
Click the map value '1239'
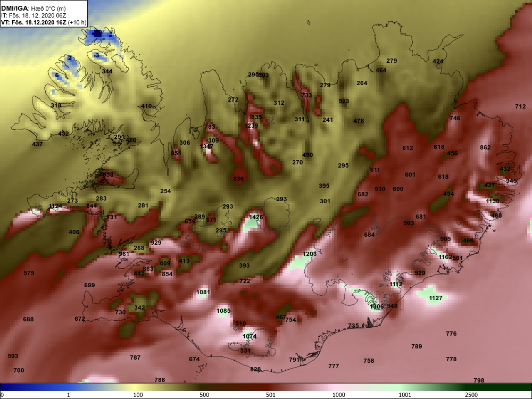pos(251,126)
